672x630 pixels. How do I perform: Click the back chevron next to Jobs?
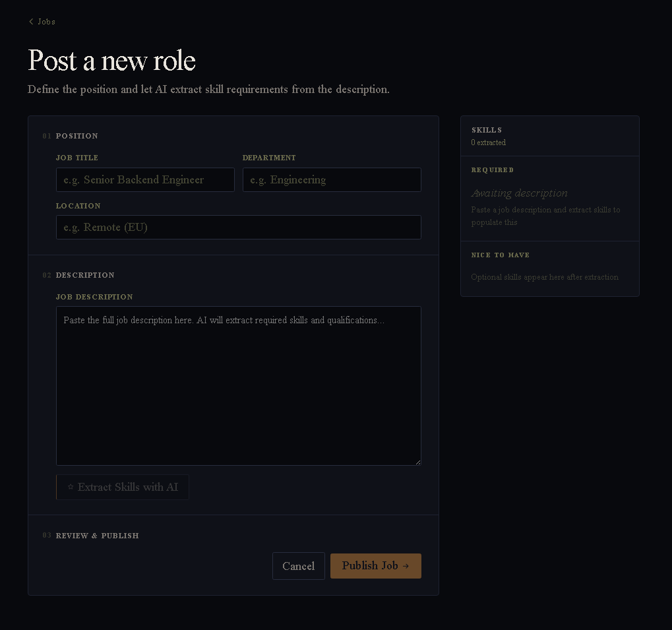pos(31,21)
